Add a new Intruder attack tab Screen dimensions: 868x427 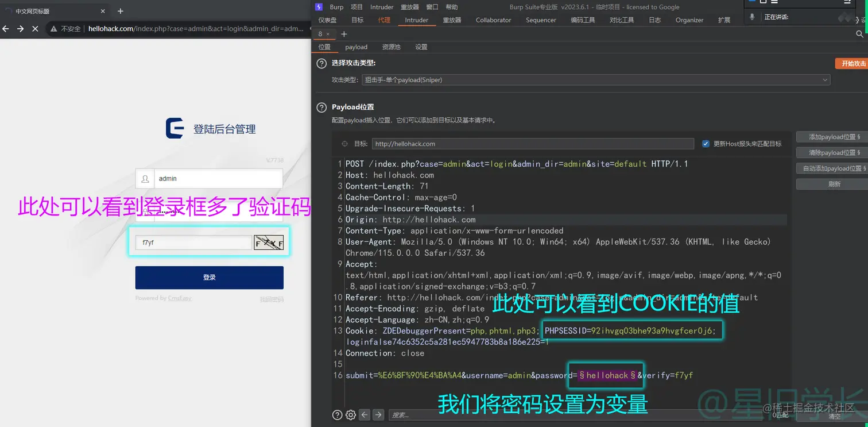tap(344, 34)
